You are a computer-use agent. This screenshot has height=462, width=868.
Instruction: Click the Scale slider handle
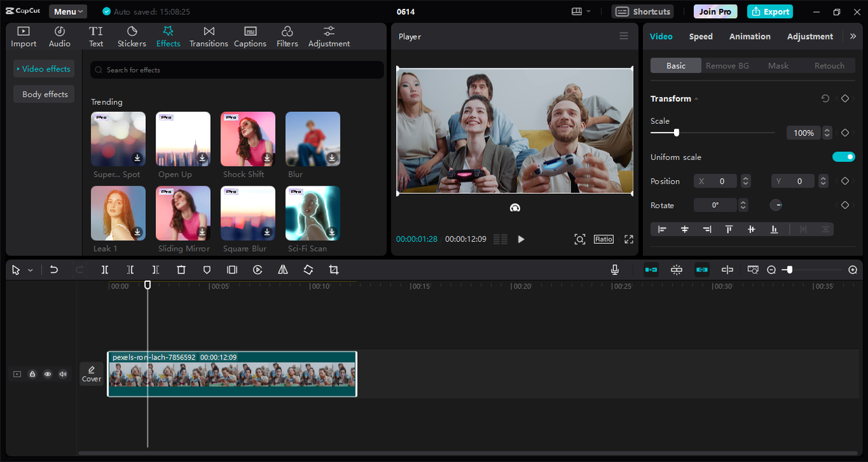pos(676,133)
